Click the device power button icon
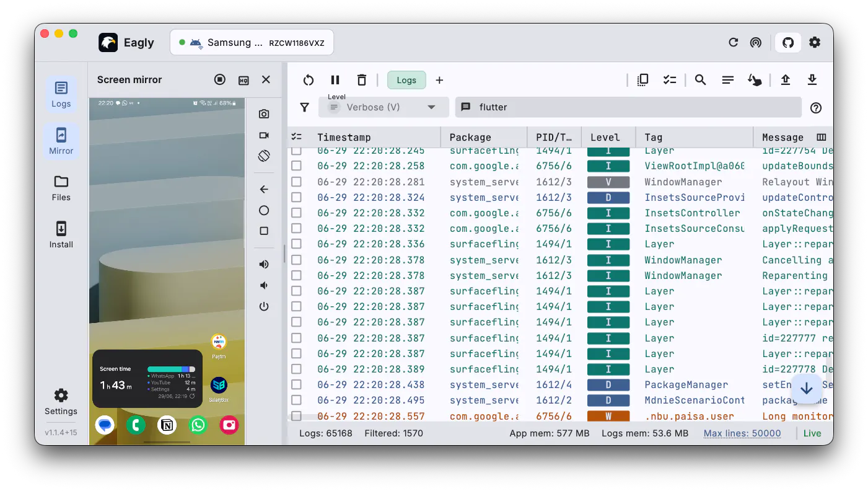868x491 pixels. (x=264, y=306)
